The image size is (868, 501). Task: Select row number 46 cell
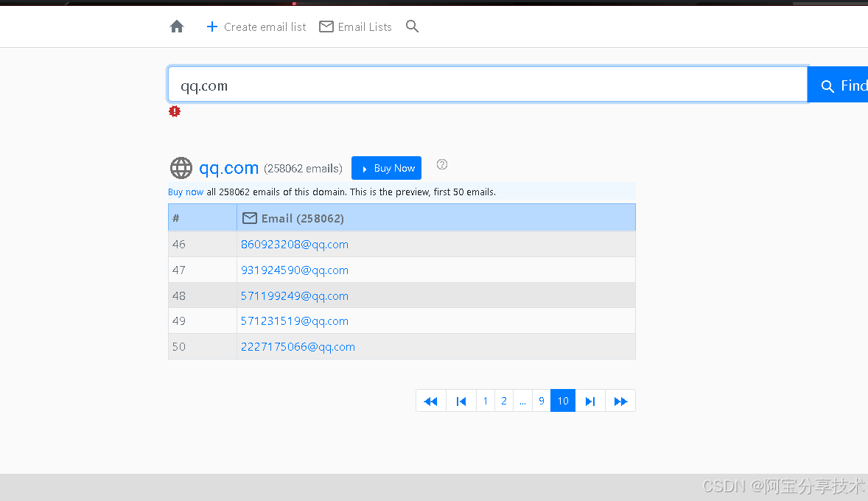pos(203,244)
